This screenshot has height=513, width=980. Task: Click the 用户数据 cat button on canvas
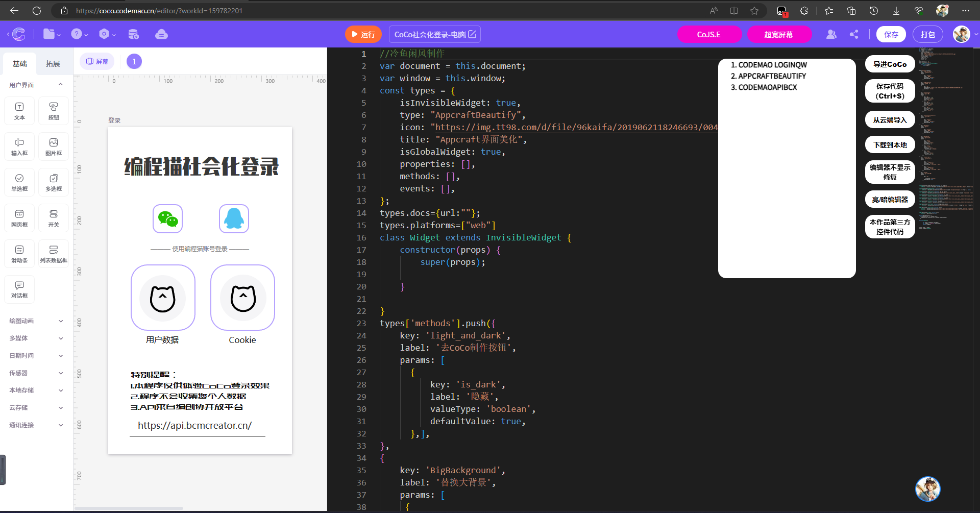(163, 298)
